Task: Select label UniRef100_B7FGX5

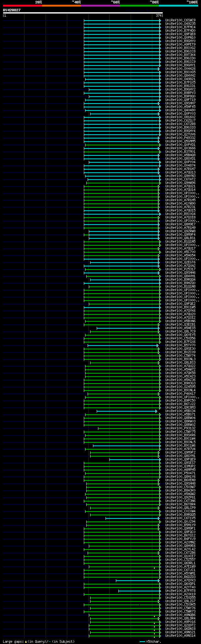Action: pos(180,82)
